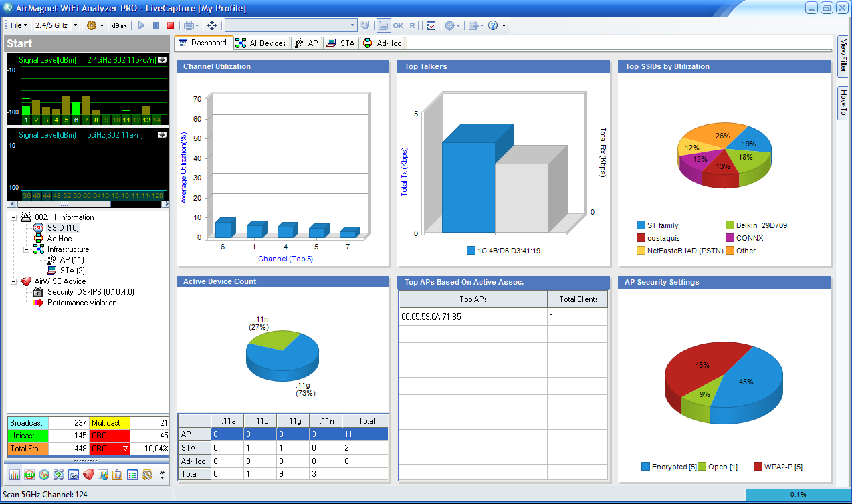Click the colored list window icon

click(132, 475)
